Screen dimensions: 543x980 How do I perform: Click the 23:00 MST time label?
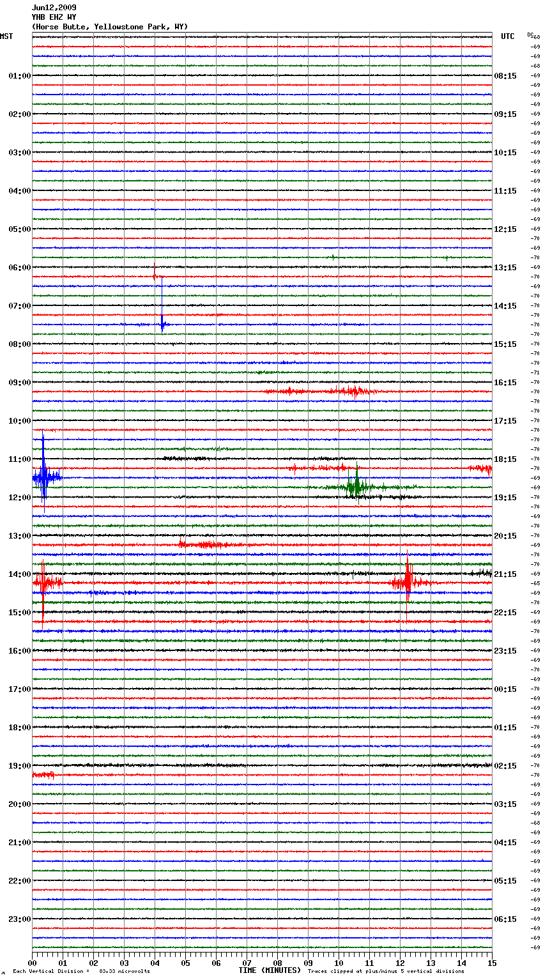(19, 919)
